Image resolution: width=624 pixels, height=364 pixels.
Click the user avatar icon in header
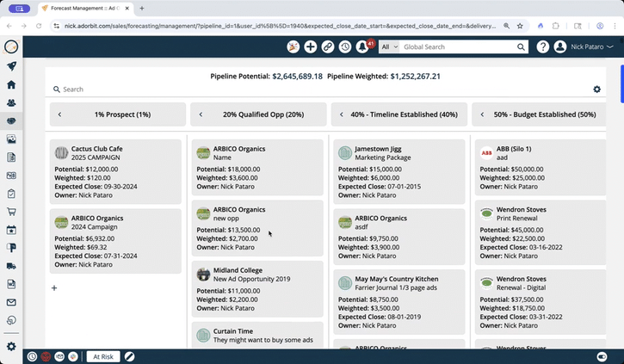560,47
